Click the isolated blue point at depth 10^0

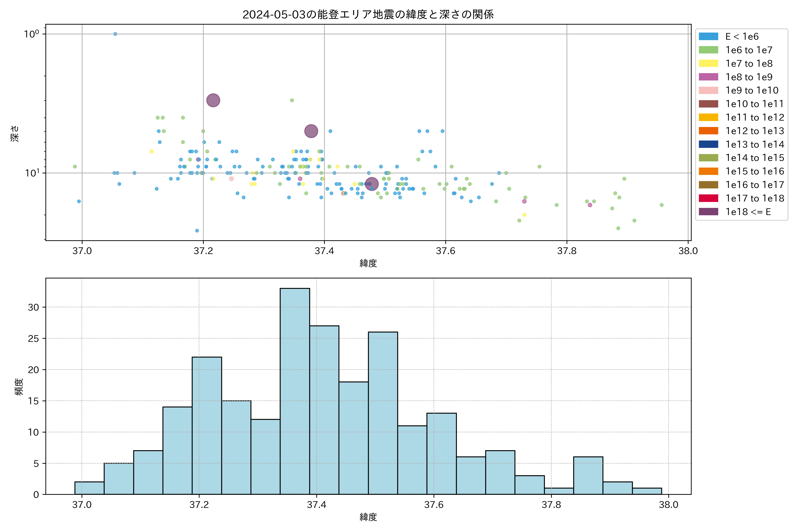tap(115, 34)
